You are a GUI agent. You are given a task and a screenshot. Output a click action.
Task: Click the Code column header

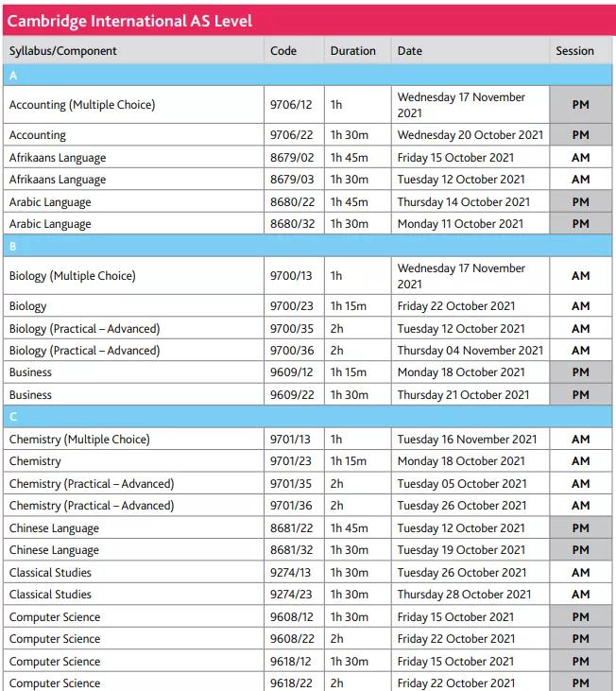pyautogui.click(x=283, y=51)
